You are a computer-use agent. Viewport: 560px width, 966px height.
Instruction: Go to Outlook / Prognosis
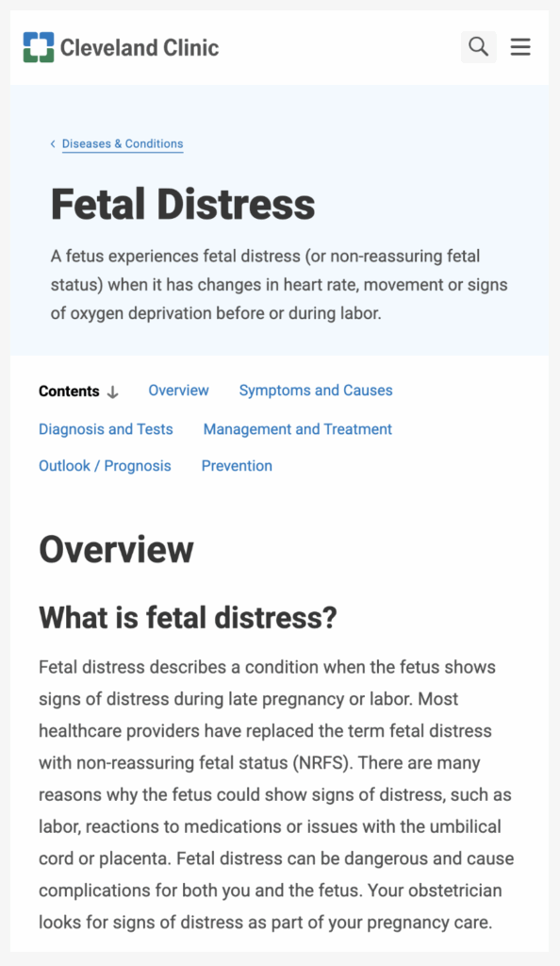105,465
